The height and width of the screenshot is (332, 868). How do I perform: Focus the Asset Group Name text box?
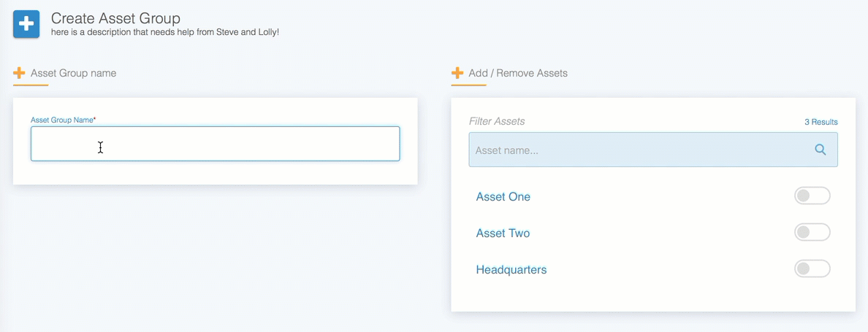point(216,144)
